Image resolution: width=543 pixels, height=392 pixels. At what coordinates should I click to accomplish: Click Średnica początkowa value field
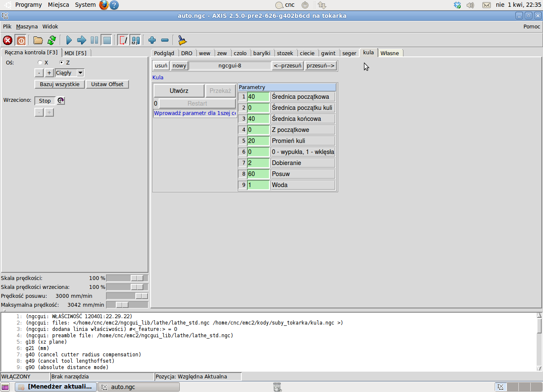(258, 97)
